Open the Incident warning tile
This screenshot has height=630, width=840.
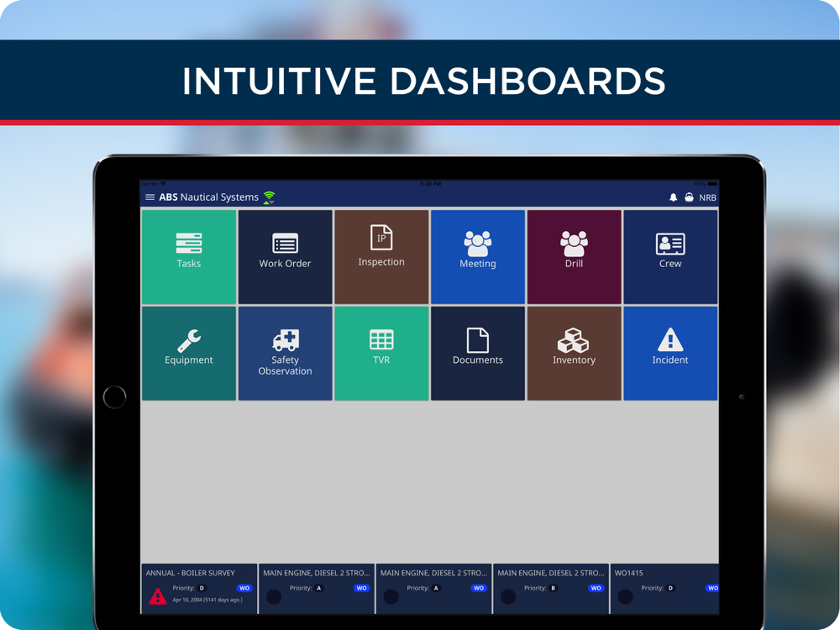coord(670,353)
